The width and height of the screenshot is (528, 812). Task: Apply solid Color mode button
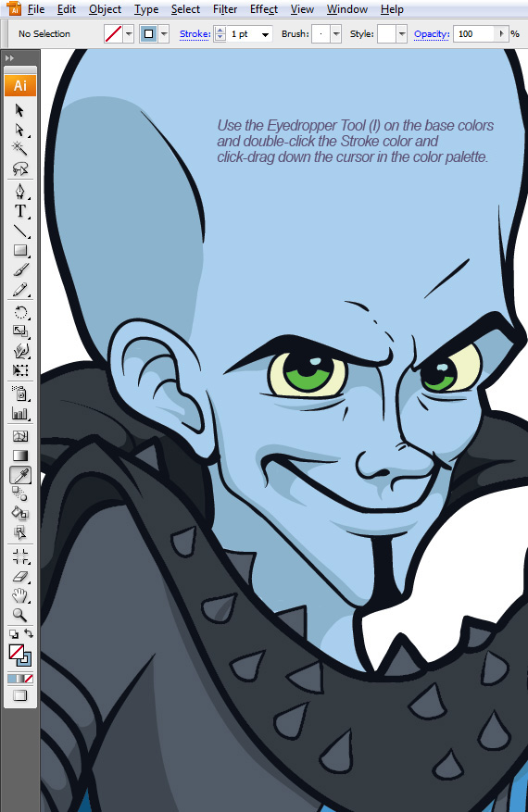(12, 679)
